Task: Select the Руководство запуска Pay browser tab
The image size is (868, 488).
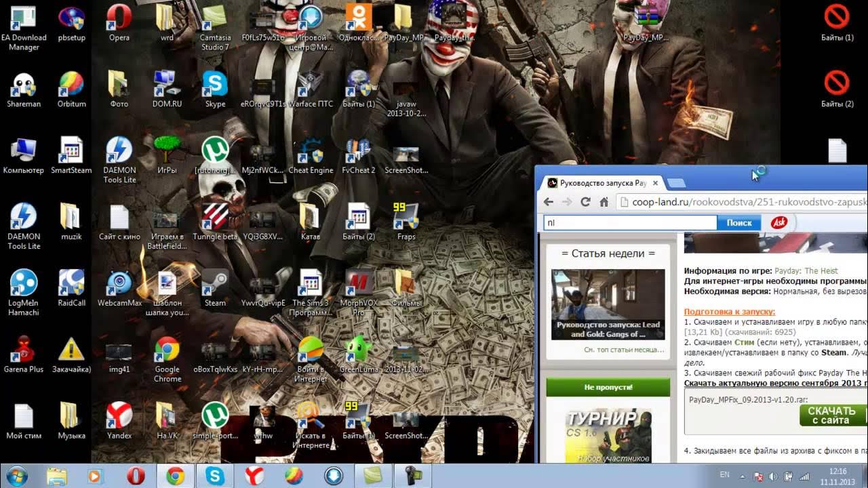Action: coord(604,183)
